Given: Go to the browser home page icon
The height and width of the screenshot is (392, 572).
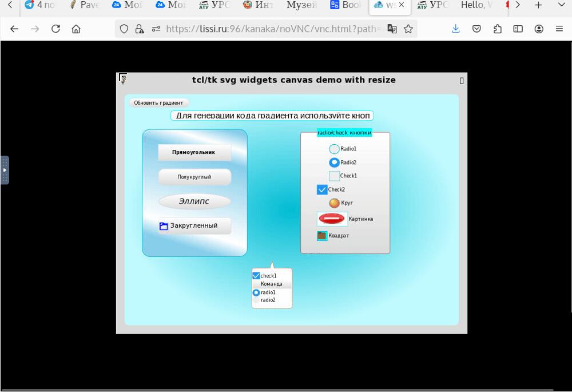Looking at the screenshot, I should tap(76, 29).
